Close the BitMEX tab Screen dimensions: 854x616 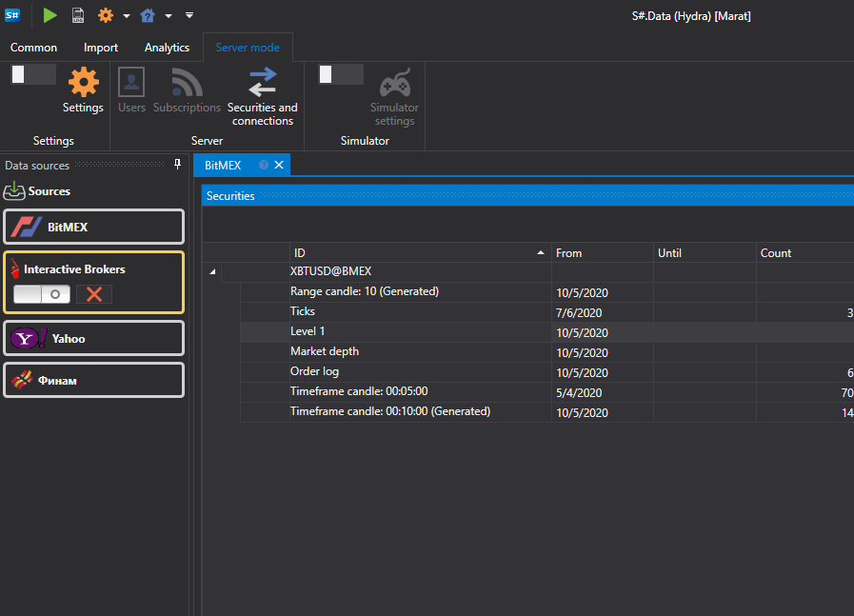[279, 165]
